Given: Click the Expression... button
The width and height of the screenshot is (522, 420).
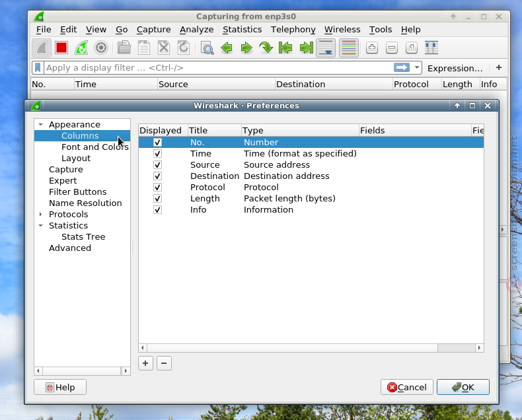Looking at the screenshot, I should pyautogui.click(x=455, y=68).
